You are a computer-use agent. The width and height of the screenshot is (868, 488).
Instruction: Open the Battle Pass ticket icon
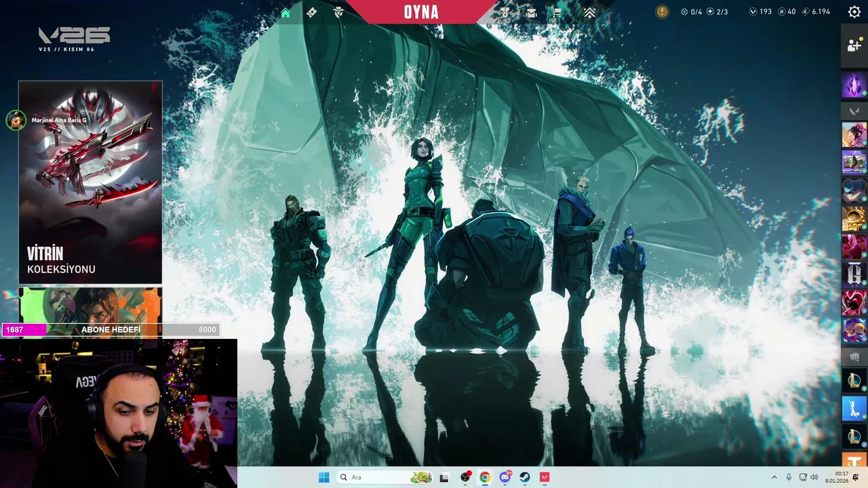tap(311, 12)
